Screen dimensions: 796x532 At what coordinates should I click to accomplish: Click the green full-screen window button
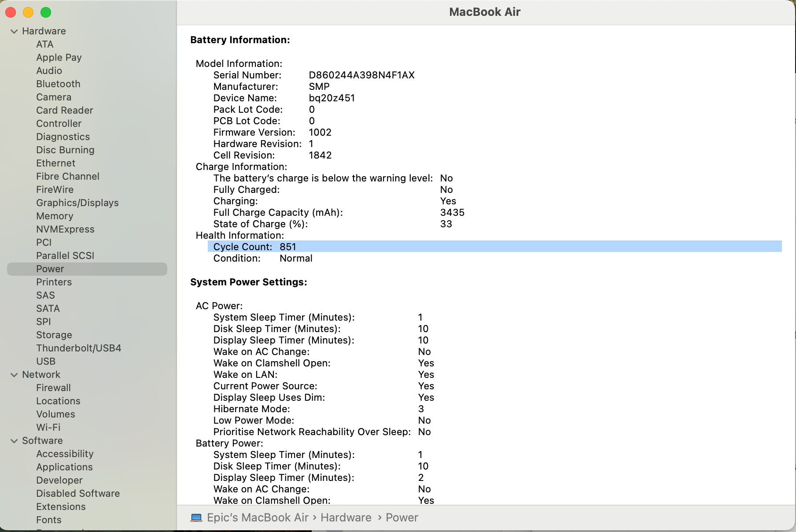46,12
